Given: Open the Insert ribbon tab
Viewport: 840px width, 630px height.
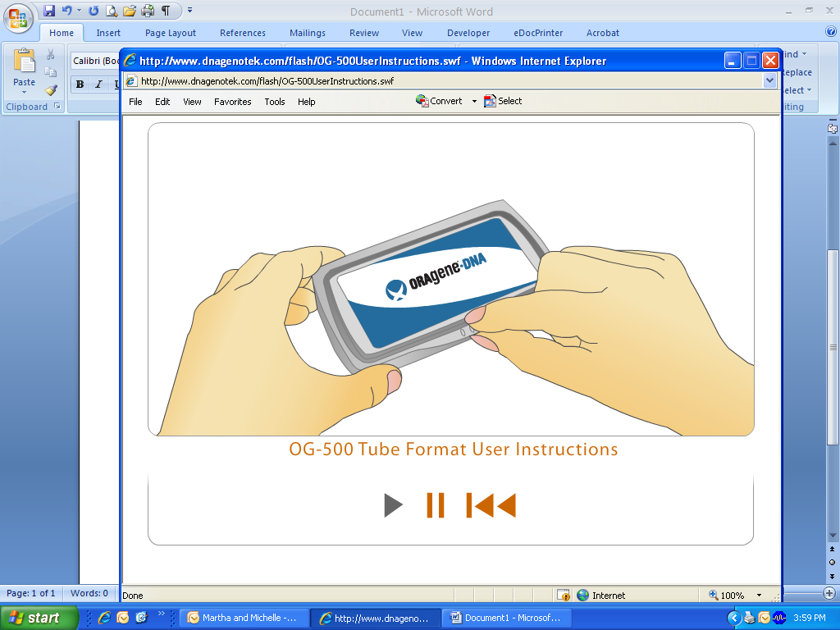Looking at the screenshot, I should click(x=108, y=33).
